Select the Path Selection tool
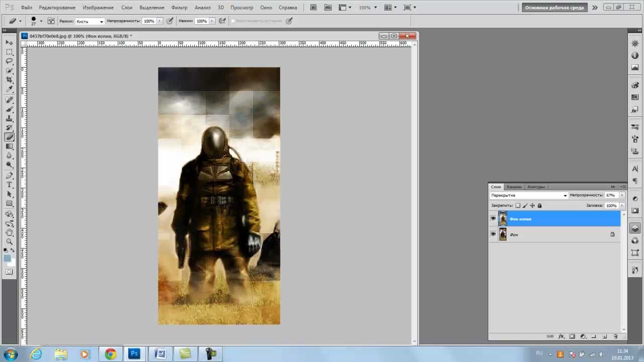The width and height of the screenshot is (644, 362). click(x=9, y=194)
